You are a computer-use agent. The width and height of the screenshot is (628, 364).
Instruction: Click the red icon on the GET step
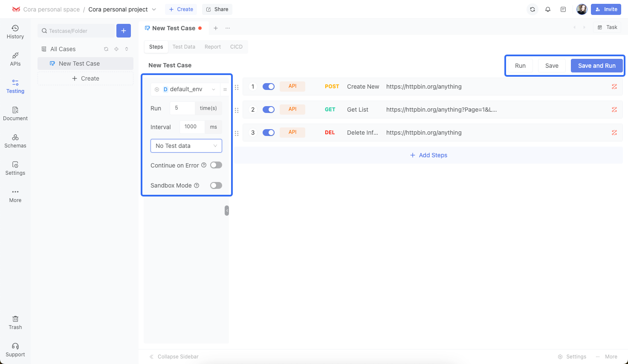tap(614, 110)
